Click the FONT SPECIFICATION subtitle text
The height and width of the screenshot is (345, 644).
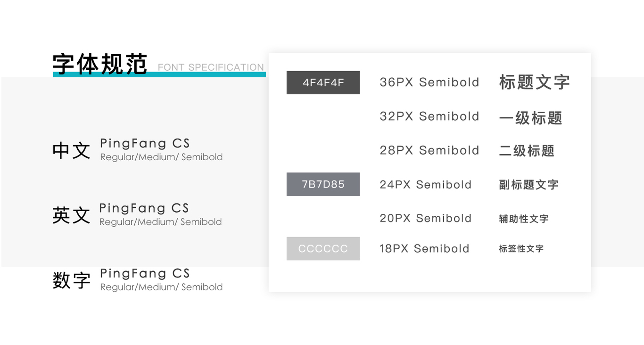click(x=211, y=67)
